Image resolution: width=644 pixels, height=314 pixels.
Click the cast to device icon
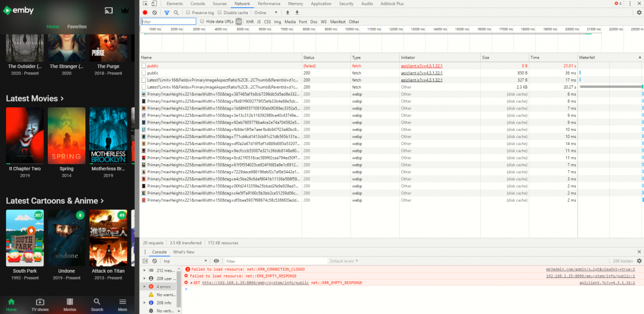(109, 11)
